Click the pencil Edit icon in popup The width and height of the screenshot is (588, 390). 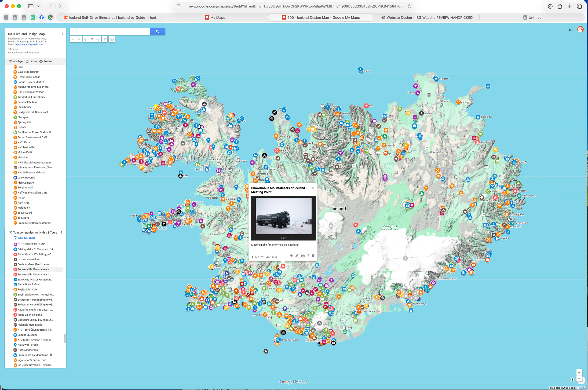click(x=297, y=256)
